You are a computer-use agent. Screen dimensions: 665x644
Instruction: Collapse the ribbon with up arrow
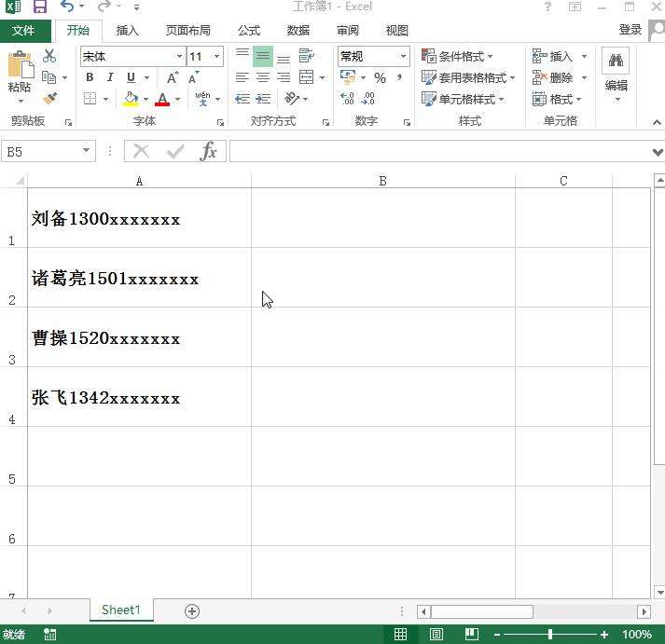(x=657, y=122)
